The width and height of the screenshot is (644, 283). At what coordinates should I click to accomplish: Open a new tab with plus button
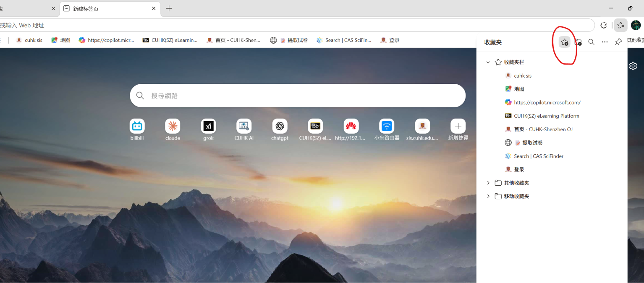(x=169, y=8)
